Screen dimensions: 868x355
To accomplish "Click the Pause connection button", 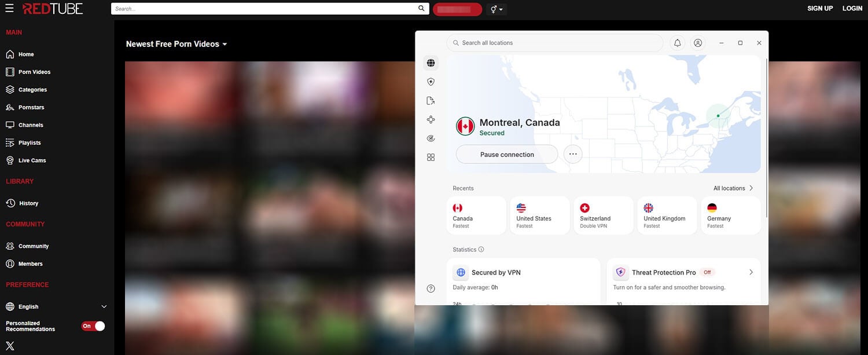I will [507, 155].
